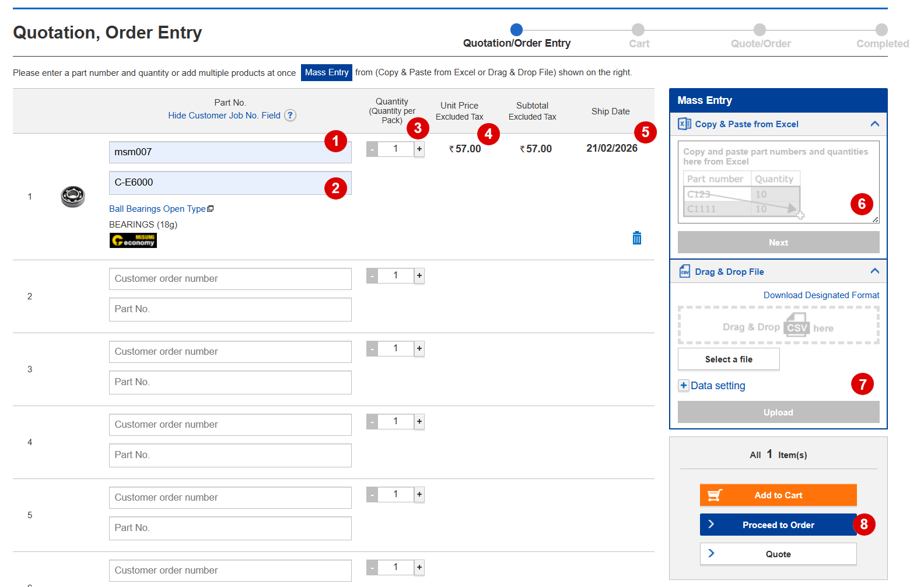Decrease quantity for row 2
The image size is (924, 587).
pos(372,276)
